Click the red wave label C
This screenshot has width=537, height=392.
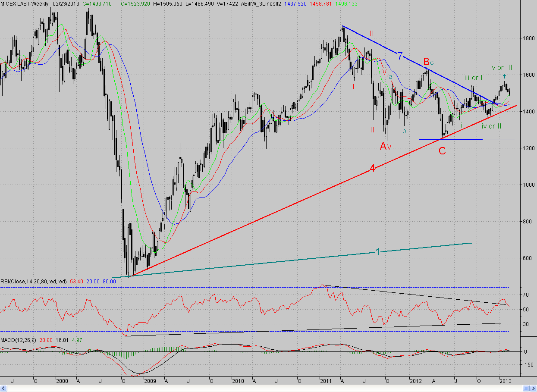[x=442, y=151]
